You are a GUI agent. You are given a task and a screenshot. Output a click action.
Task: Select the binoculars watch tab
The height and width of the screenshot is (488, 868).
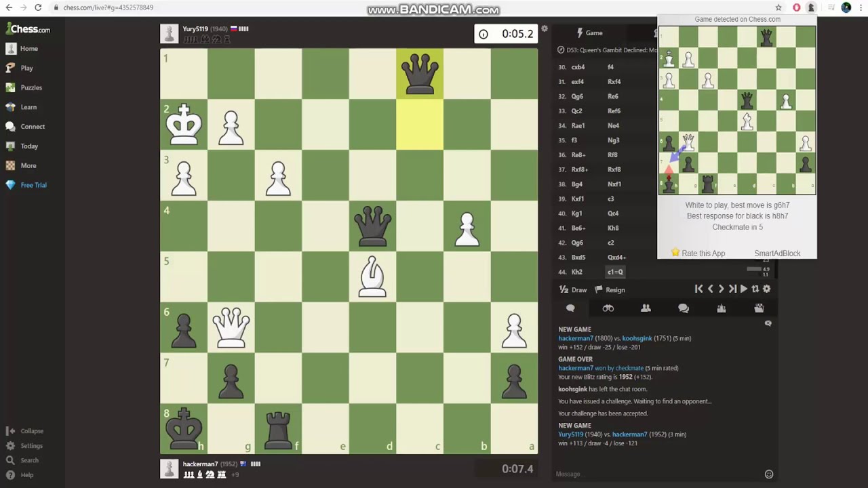pyautogui.click(x=608, y=308)
